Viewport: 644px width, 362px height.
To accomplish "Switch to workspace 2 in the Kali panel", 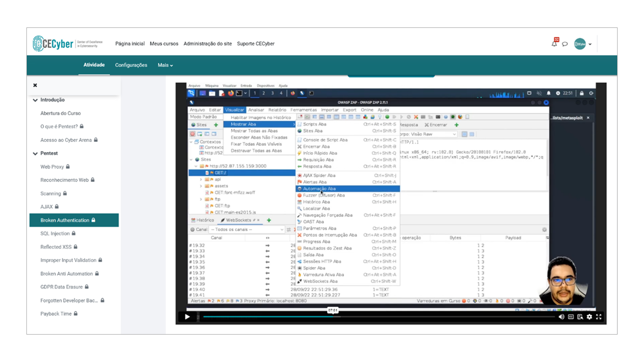I will 264,93.
